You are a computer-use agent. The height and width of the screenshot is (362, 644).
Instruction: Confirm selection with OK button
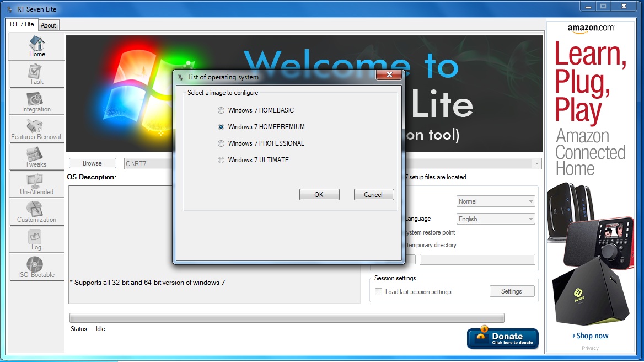pyautogui.click(x=319, y=195)
